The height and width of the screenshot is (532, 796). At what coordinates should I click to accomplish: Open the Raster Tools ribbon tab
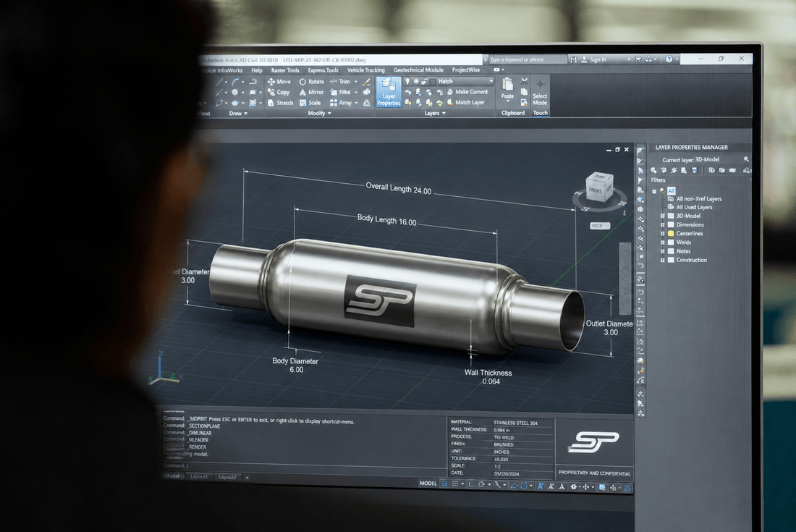pyautogui.click(x=285, y=70)
